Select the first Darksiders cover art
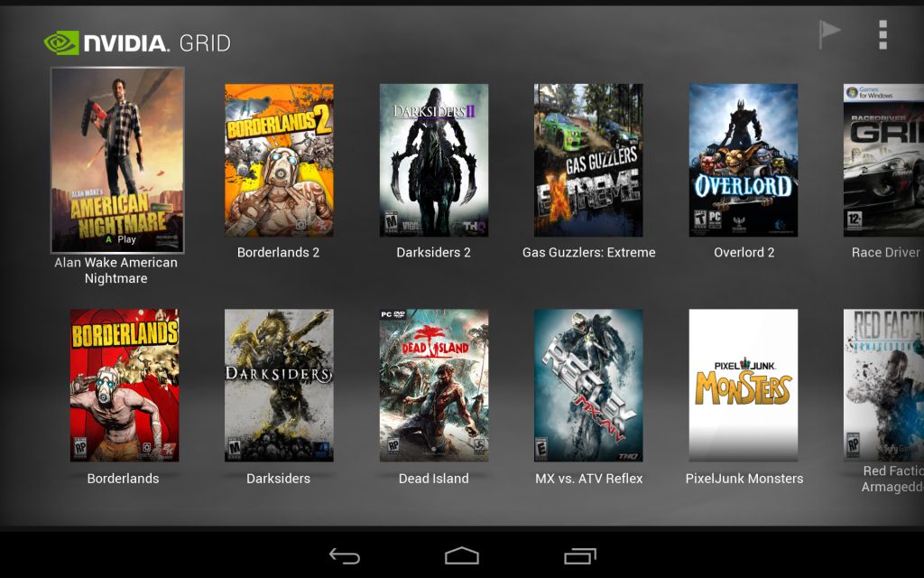 click(279, 385)
